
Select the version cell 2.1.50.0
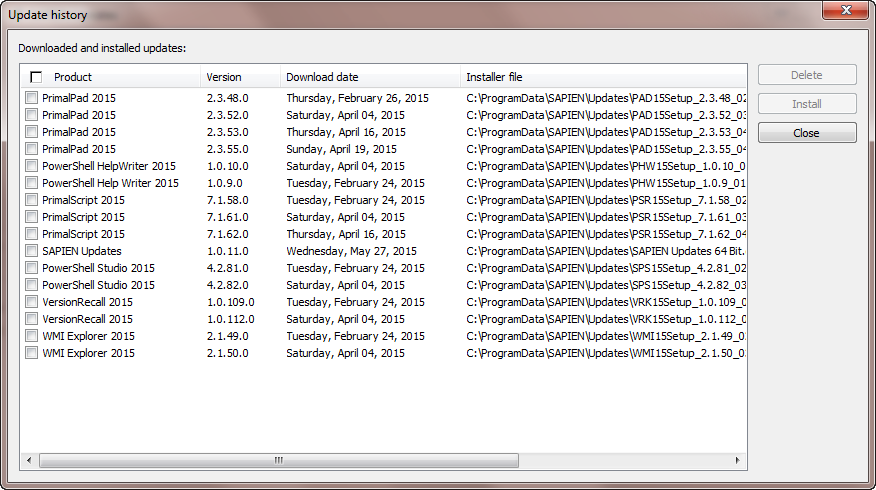(x=227, y=353)
